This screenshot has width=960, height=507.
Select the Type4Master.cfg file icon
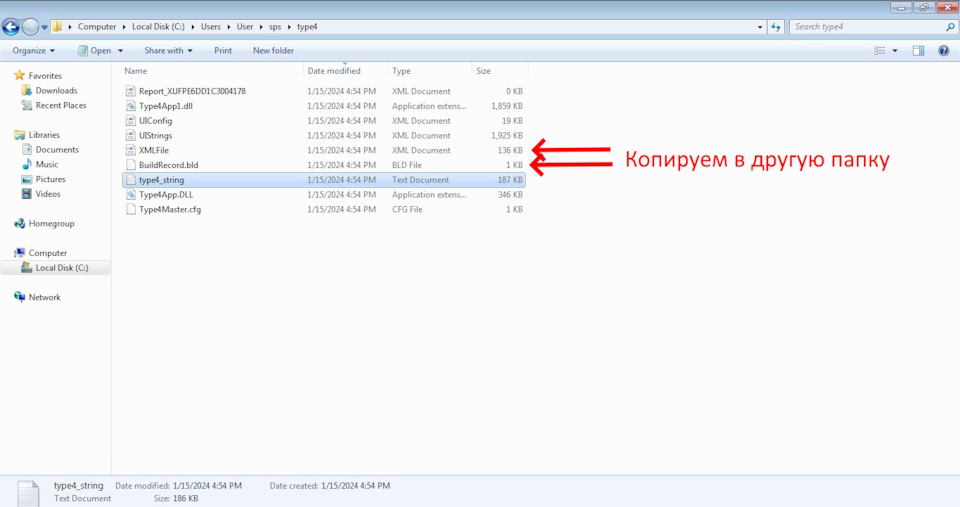click(x=130, y=209)
